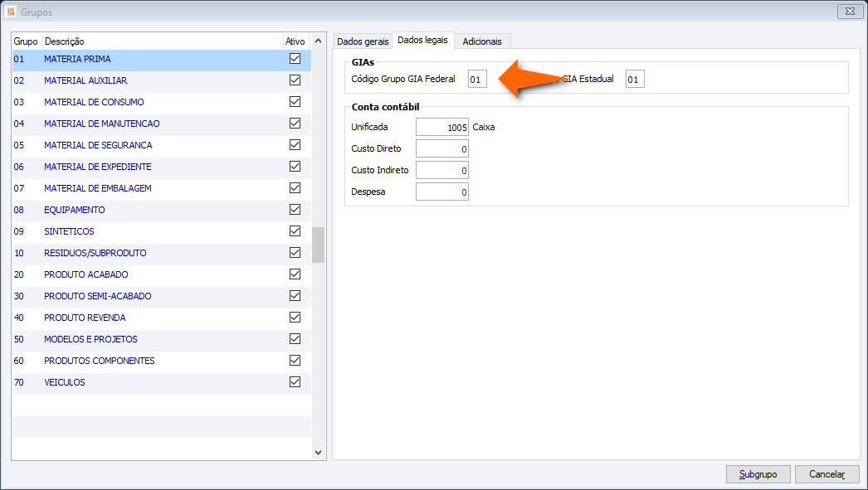Image resolution: width=868 pixels, height=490 pixels.
Task: Click the vertical scrollbar thumb in group list
Action: [x=319, y=245]
